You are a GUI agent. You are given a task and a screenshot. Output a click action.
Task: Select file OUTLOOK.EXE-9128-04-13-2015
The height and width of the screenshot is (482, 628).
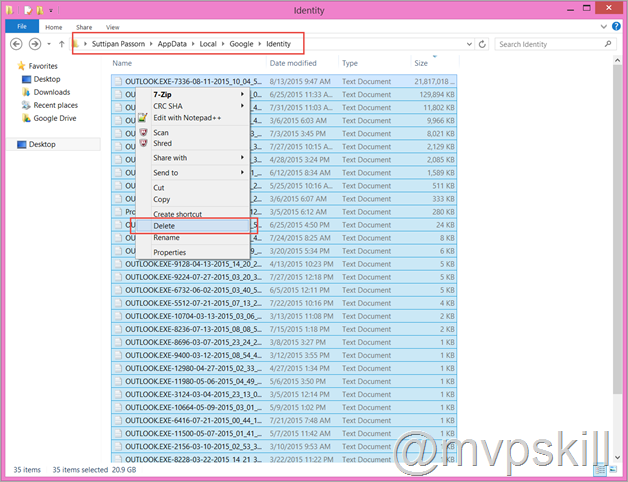point(284,264)
